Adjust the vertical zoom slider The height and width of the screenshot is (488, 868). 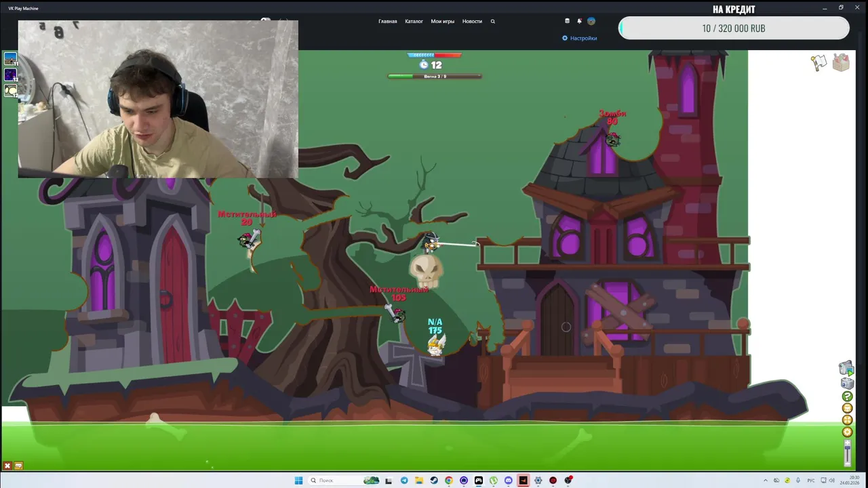point(847,453)
